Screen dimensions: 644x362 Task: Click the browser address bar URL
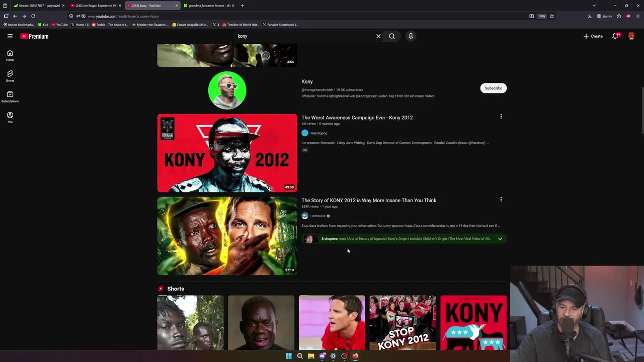point(123,16)
